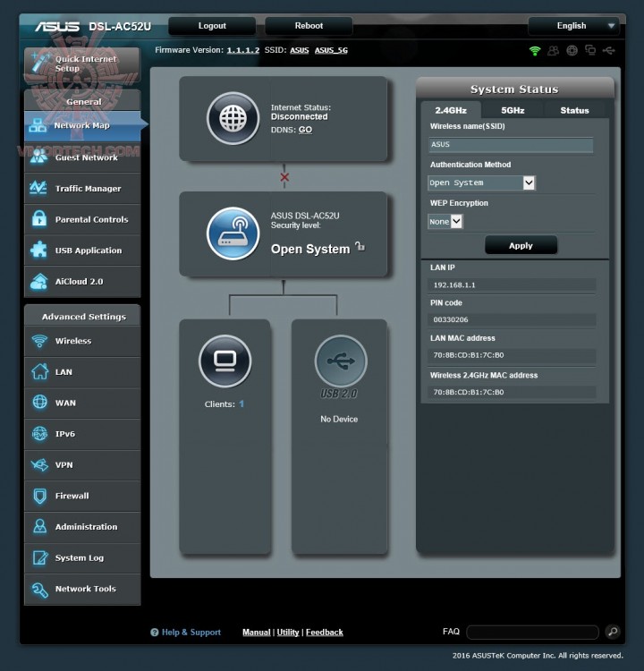Viewport: 644px width, 671px height.
Task: Switch to the 2.4GHz tab
Action: [451, 110]
